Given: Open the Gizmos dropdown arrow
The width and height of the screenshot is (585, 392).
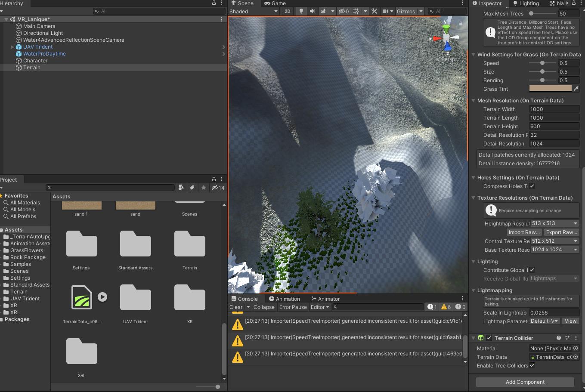Looking at the screenshot, I should [x=421, y=11].
